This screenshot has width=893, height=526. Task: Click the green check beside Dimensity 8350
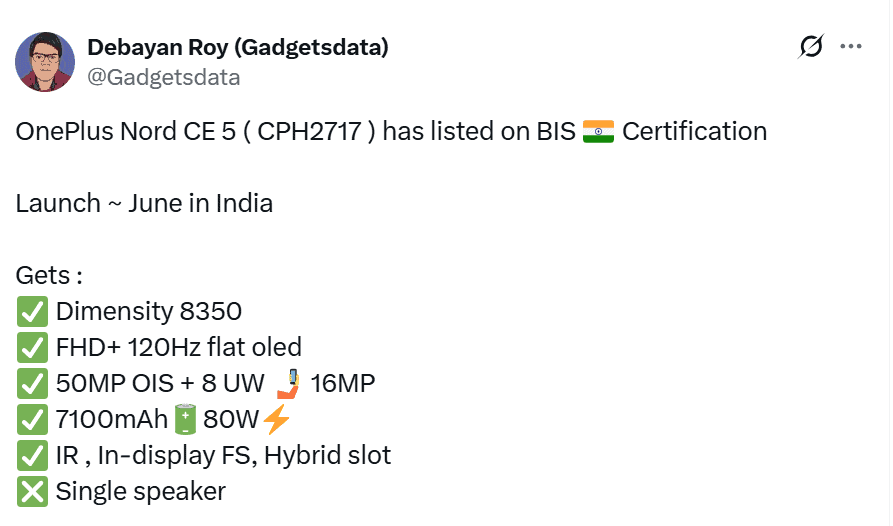[x=32, y=312]
